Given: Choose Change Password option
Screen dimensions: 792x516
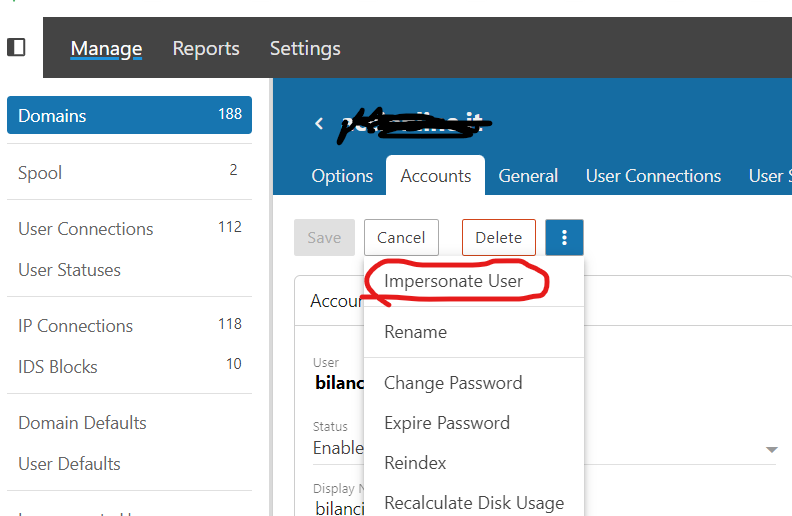Looking at the screenshot, I should 453,383.
